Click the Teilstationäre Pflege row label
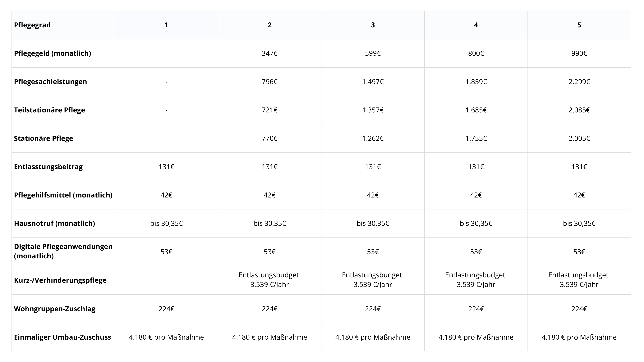644x362 pixels. 49,110
